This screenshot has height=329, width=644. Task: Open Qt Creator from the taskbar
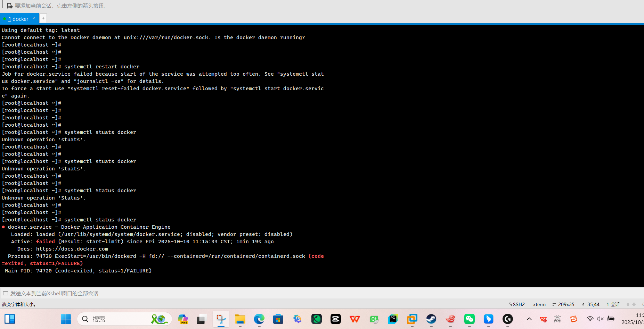tap(374, 319)
